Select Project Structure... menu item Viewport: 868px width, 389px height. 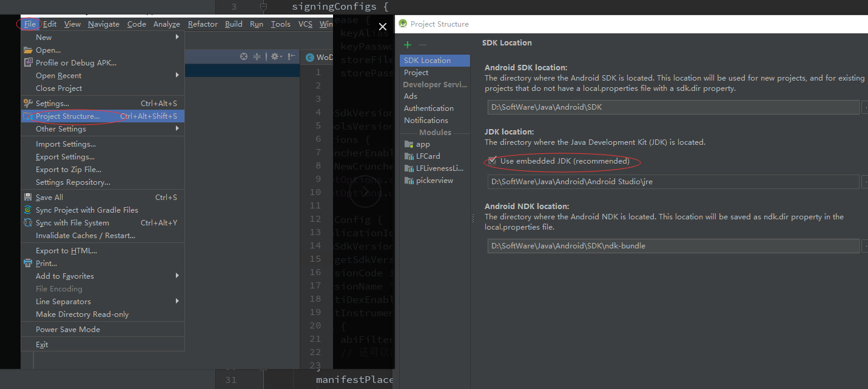click(x=103, y=116)
